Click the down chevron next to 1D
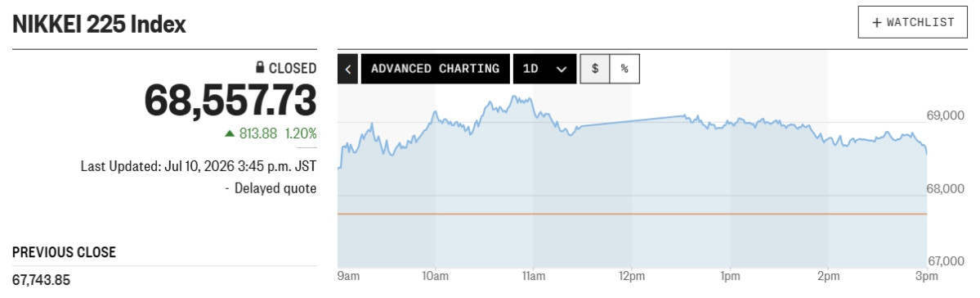The width and height of the screenshot is (980, 298). [x=562, y=70]
